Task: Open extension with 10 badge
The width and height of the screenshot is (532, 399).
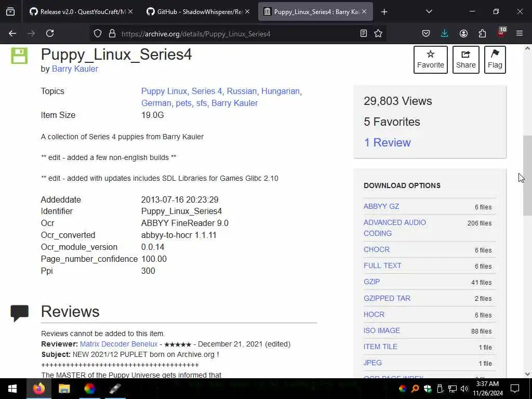Action: [501, 33]
